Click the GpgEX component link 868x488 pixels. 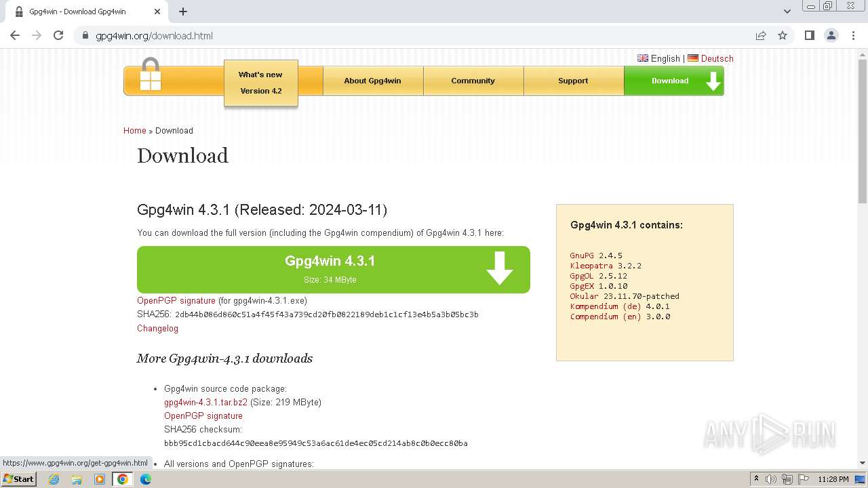582,286
